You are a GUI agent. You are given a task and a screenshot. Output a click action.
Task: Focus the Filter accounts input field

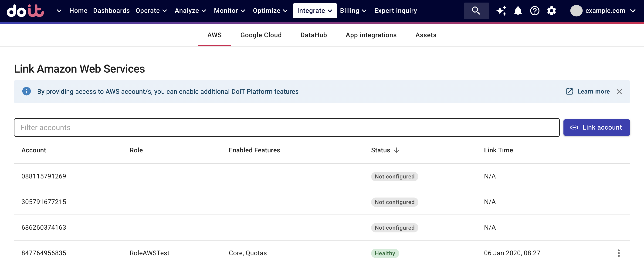(287, 127)
